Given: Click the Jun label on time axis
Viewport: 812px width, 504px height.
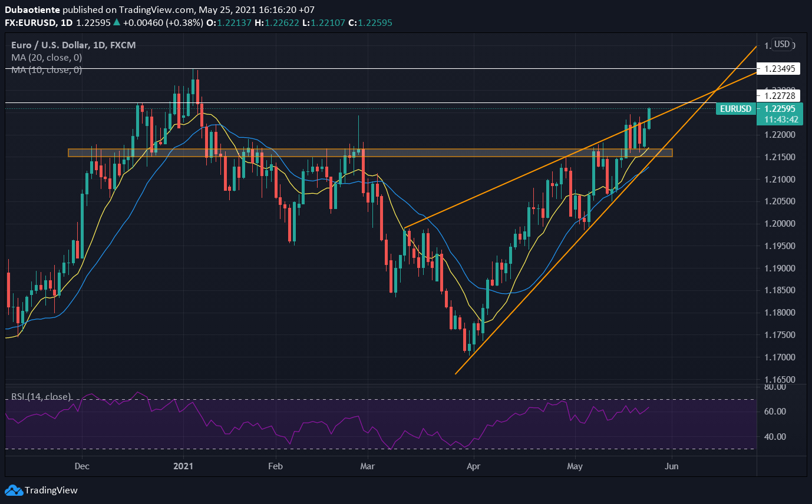Looking at the screenshot, I should tap(671, 466).
